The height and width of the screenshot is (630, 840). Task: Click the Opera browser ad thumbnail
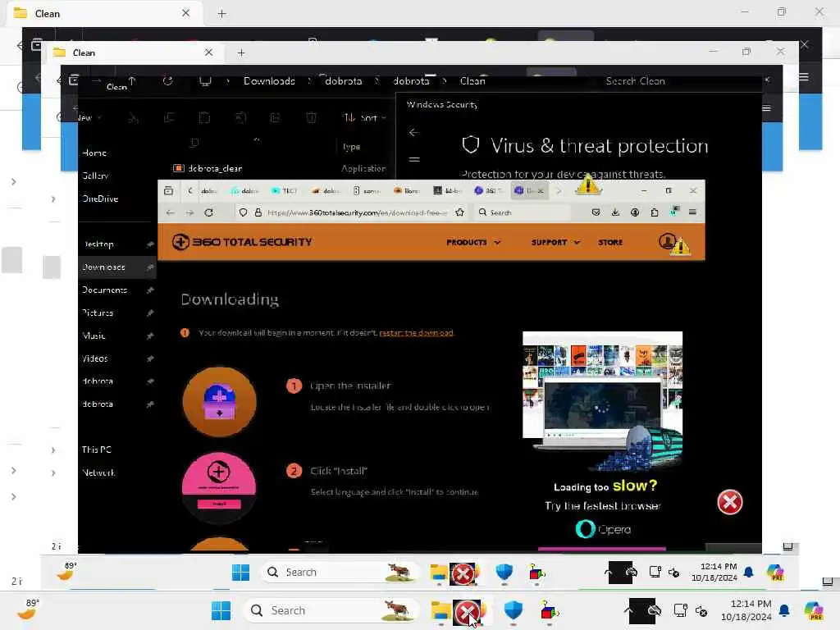click(x=602, y=401)
